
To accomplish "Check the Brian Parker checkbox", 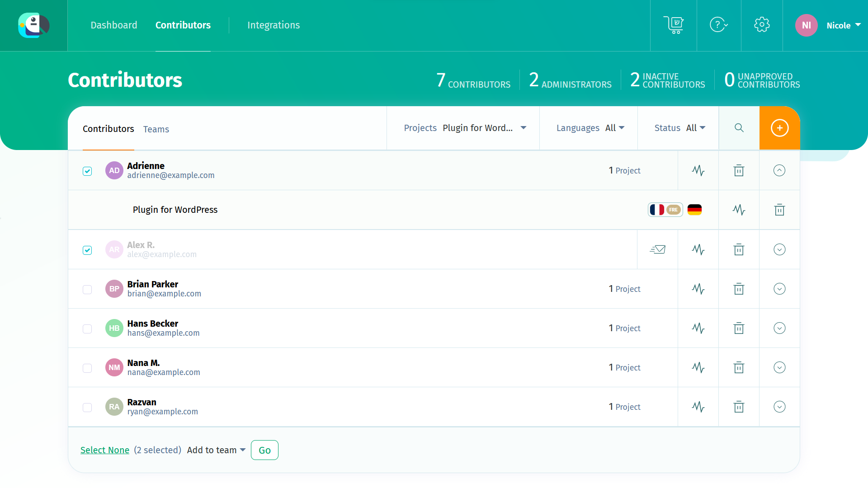I will pos(87,290).
